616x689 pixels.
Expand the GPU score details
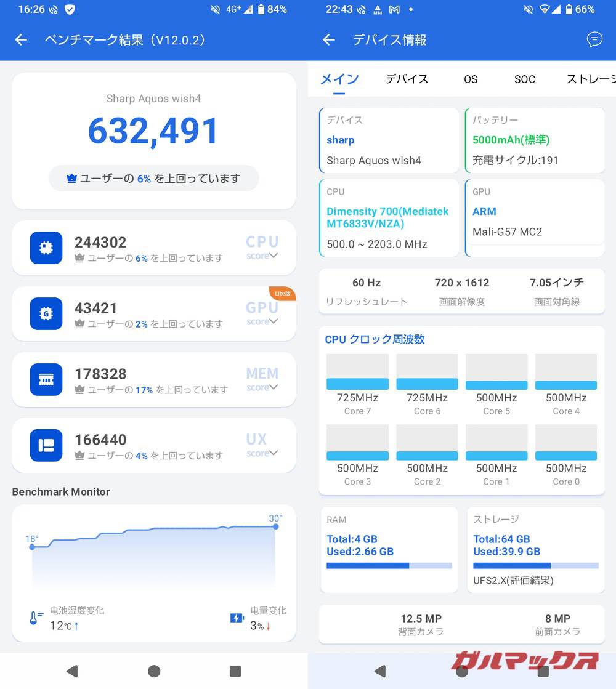274,321
